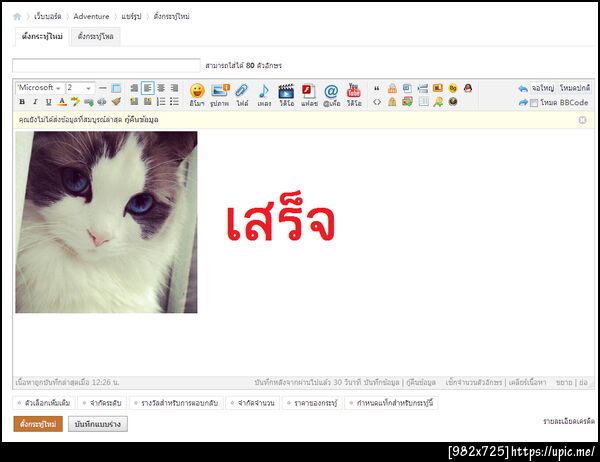Insert a hyperlink
600x462 pixels.
(x=89, y=102)
